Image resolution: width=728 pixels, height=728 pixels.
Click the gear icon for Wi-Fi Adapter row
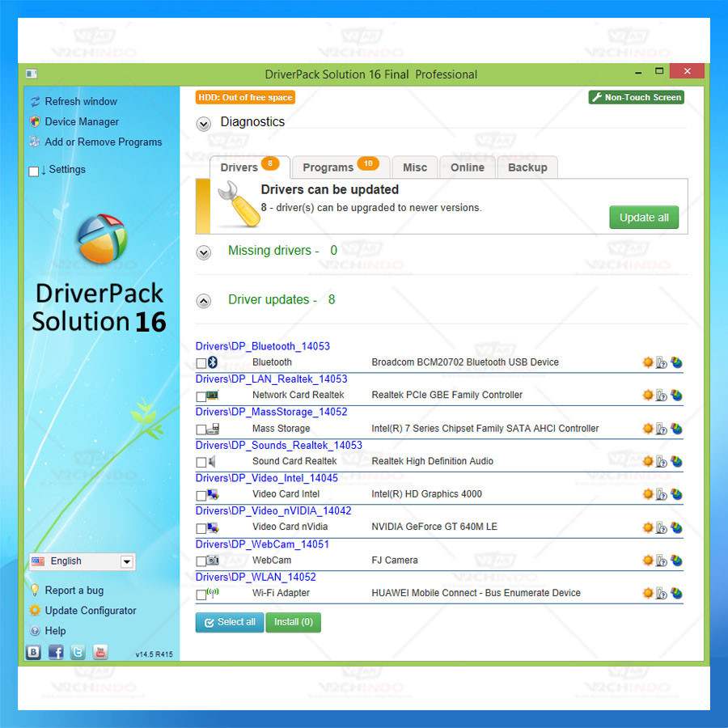647,593
